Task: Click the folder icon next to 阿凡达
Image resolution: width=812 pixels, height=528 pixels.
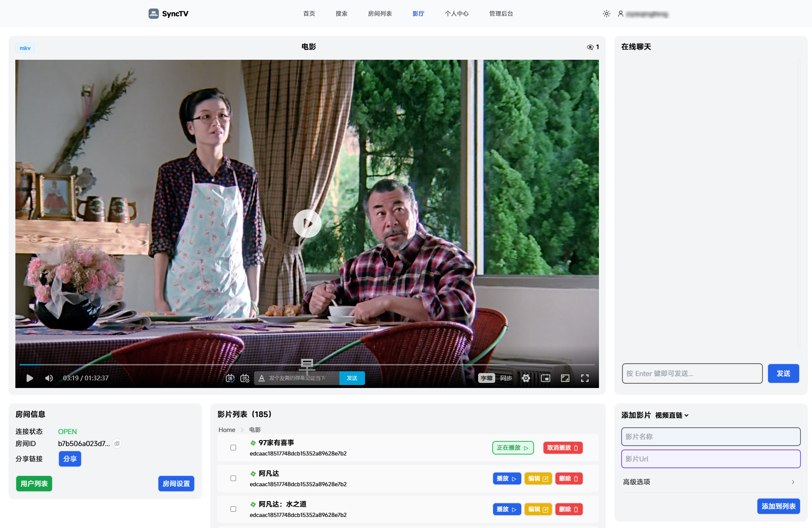Action: [253, 474]
